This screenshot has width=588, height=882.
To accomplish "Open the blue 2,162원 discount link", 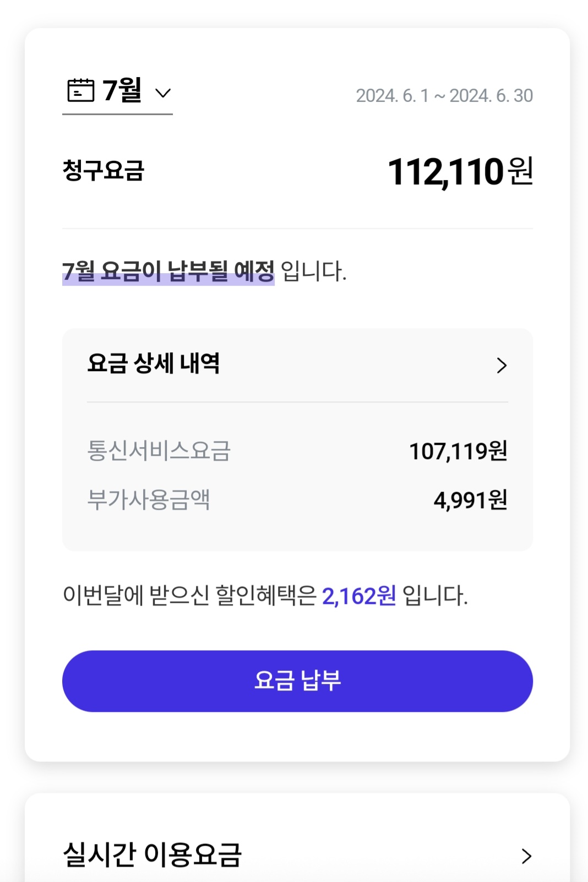I will (358, 596).
